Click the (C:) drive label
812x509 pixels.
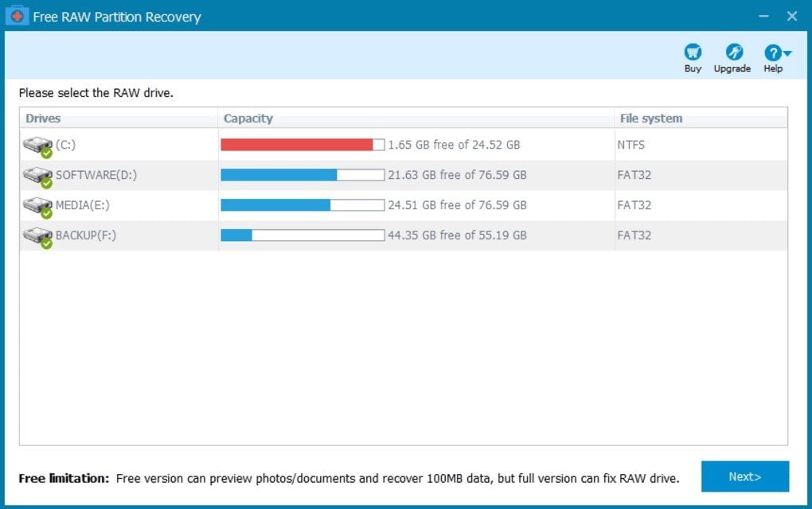(66, 145)
